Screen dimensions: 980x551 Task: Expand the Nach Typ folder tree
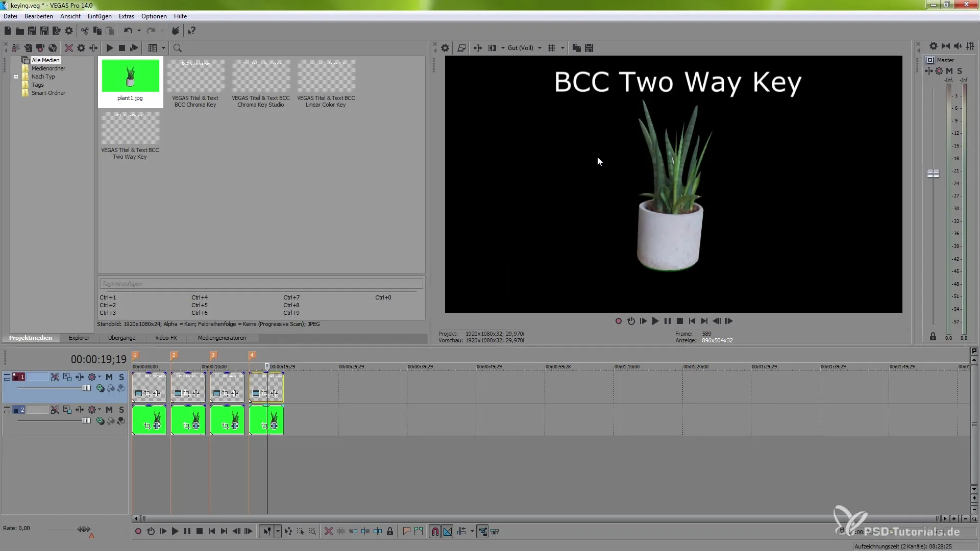[16, 77]
